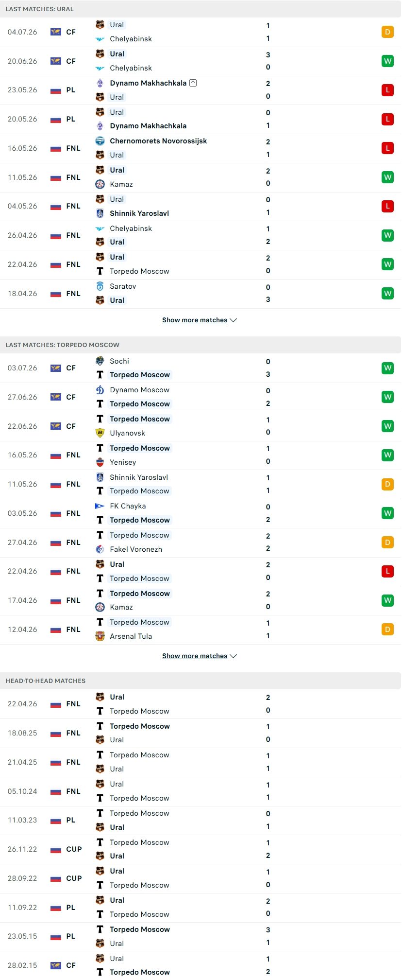Open the draw badge for Ural vs Chelyabinsk 04.07.26
Viewport: 402px width, 980px height.
pos(387,32)
